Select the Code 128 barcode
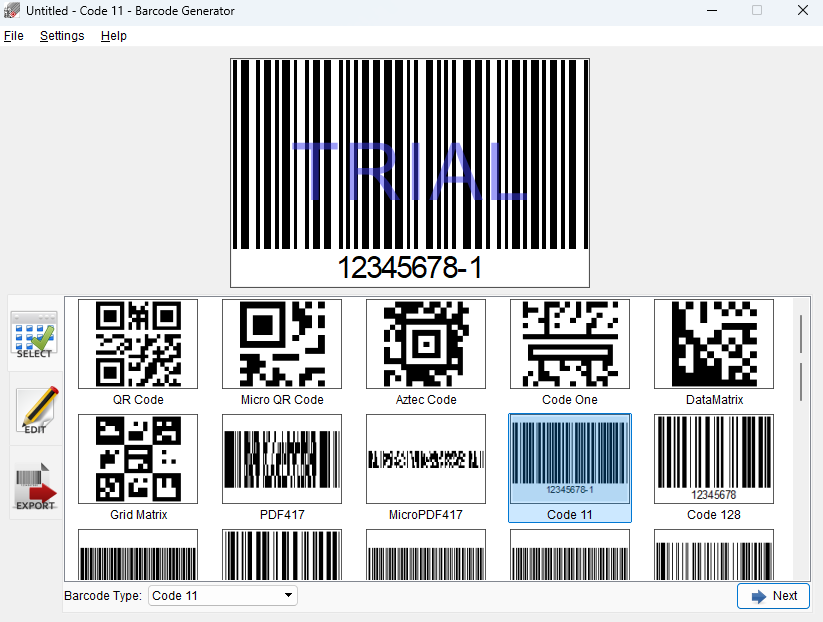 (x=714, y=459)
